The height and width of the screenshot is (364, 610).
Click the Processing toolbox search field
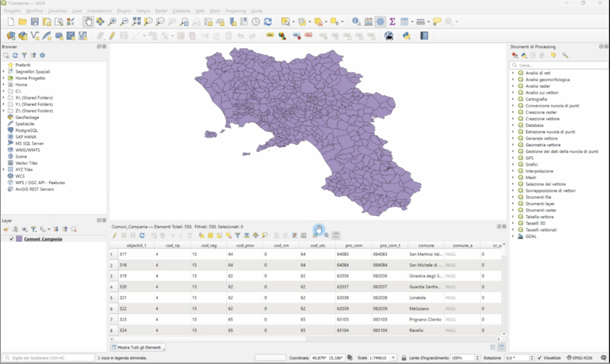(x=560, y=66)
